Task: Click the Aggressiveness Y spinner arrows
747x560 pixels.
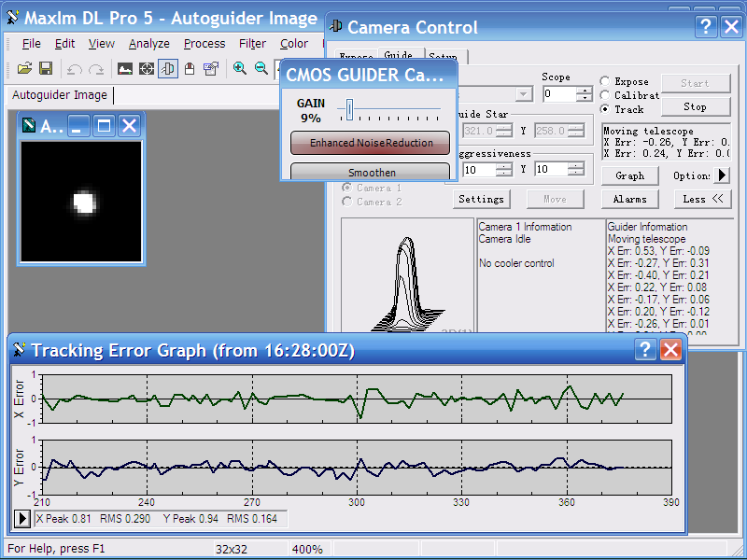Action: pos(576,169)
